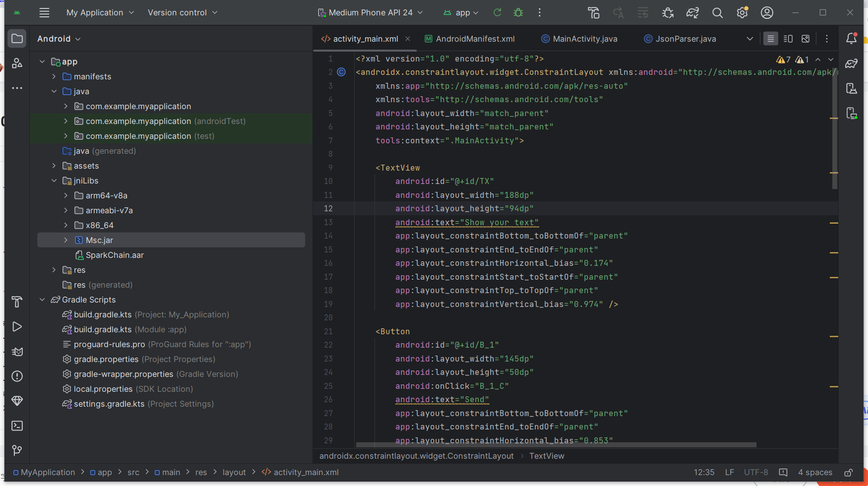This screenshot has width=868, height=486.
Task: Run the app with the rerun icon
Action: (x=497, y=12)
